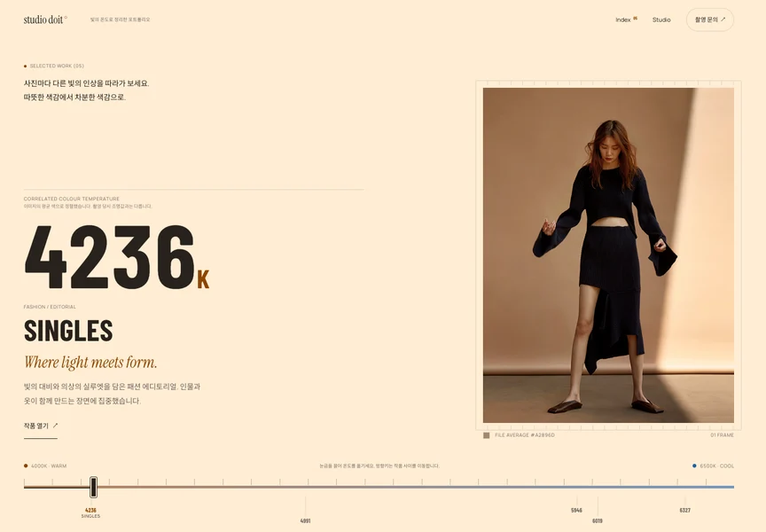The image size is (766, 532).
Task: Jump to the 4991 marker on the scale
Action: [305, 520]
